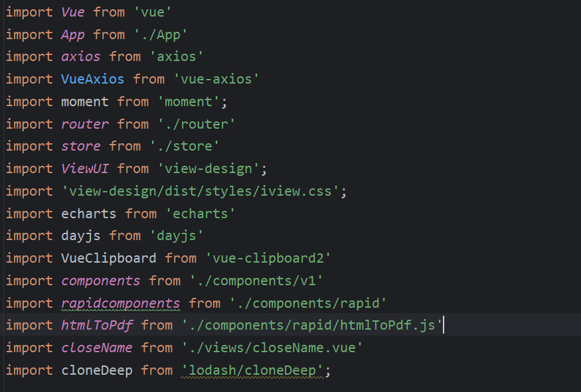This screenshot has width=581, height=392.
Task: Click the italic axios identifier
Action: 81,56
